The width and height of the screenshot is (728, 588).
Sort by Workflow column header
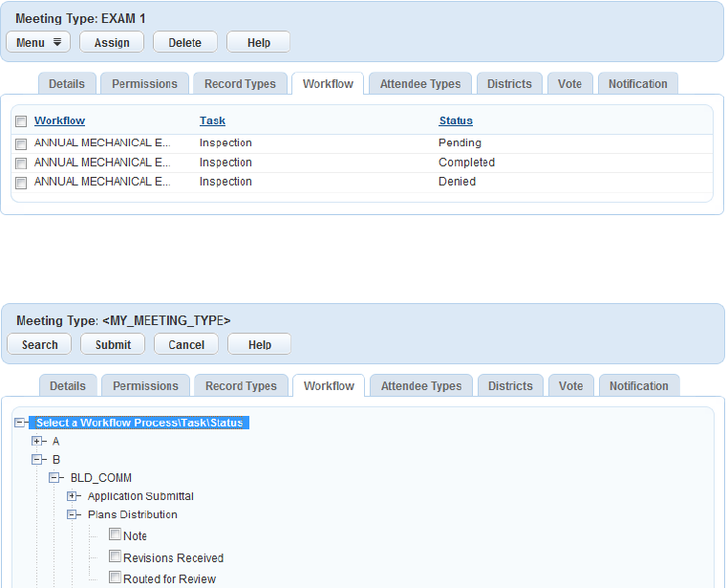(59, 120)
